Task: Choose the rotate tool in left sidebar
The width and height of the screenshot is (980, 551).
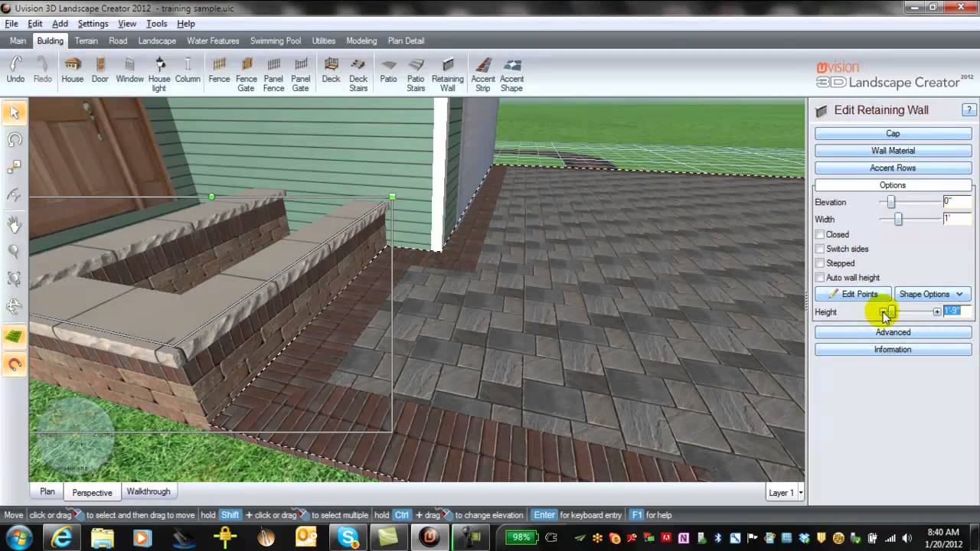Action: (x=14, y=140)
